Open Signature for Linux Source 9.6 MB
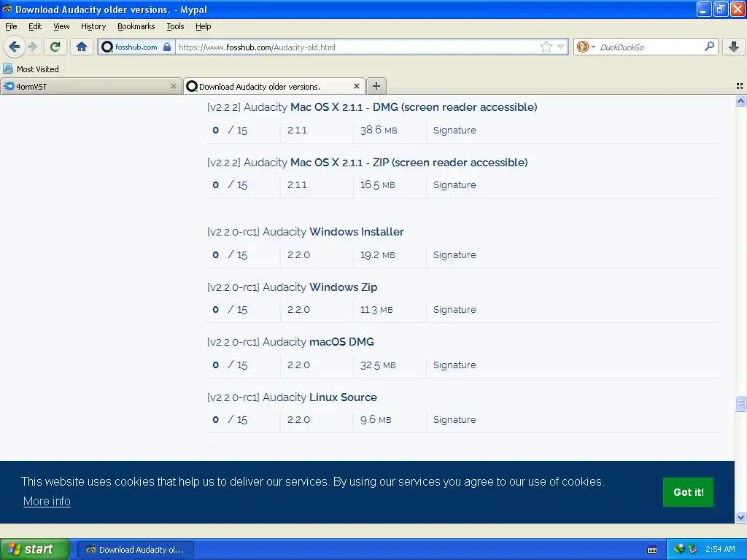 454,419
